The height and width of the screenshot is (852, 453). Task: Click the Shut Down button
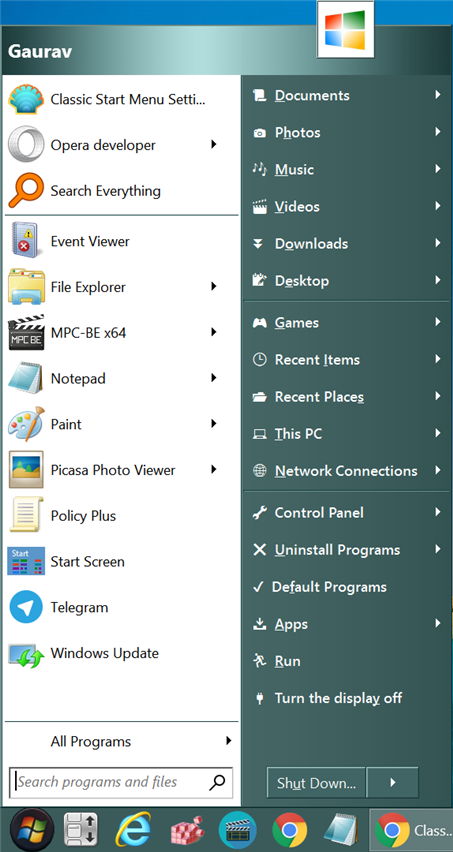point(317,782)
